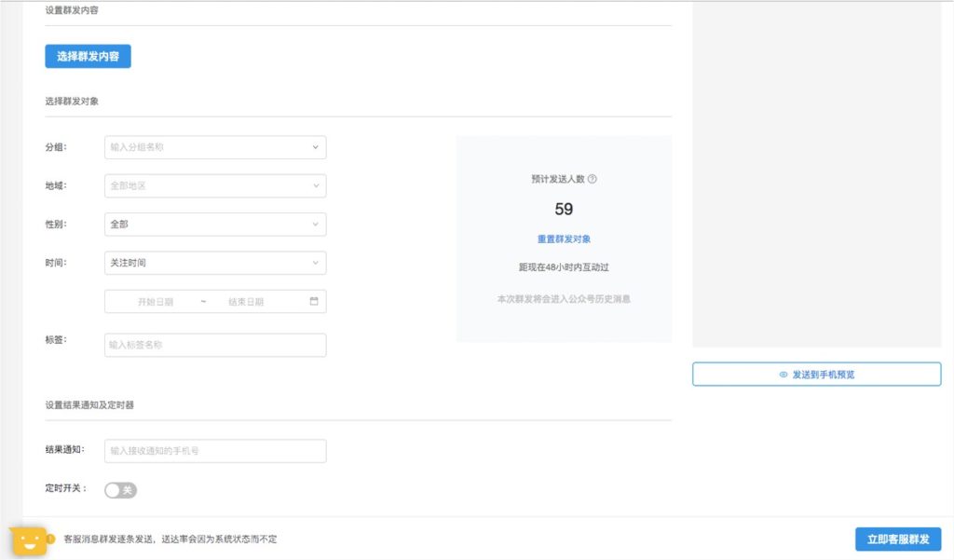Open the 时间 关注时间 dropdown
The image size is (954, 560).
(x=215, y=263)
